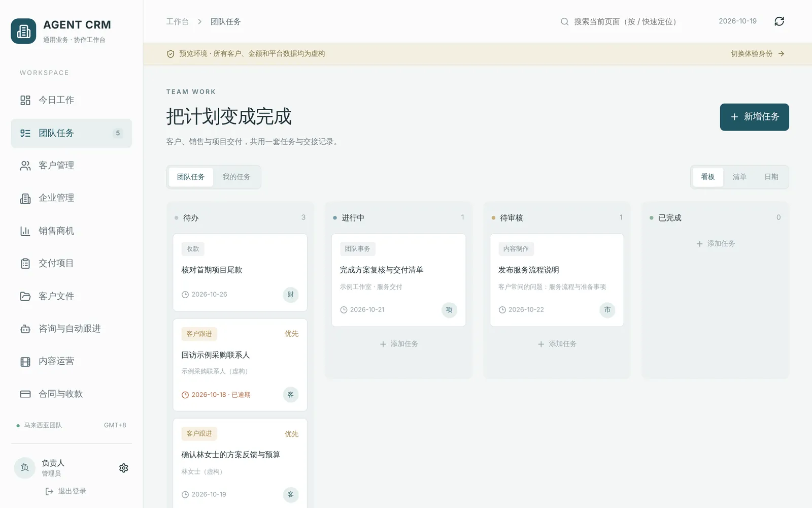Select the 清单 view

click(x=739, y=177)
